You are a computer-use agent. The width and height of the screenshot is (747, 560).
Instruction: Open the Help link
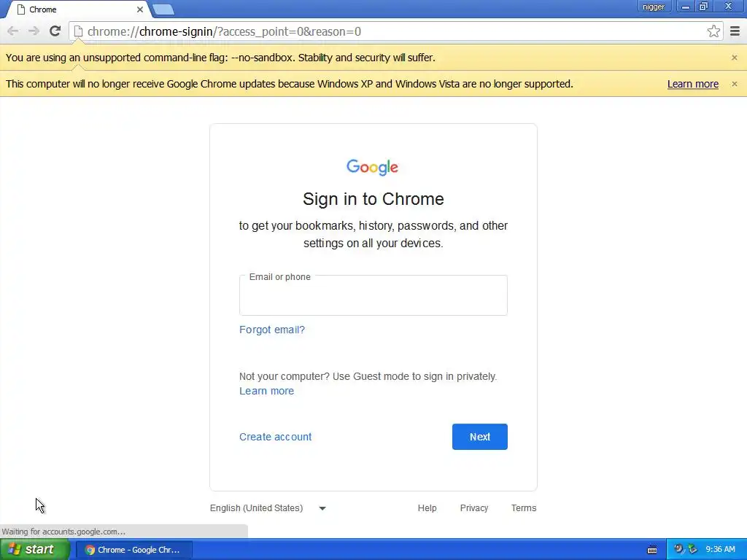pos(427,508)
